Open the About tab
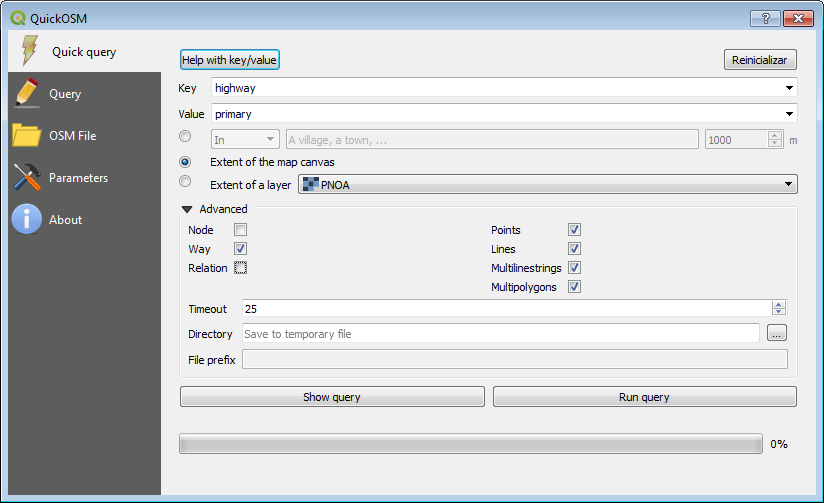Image resolution: width=824 pixels, height=503 pixels. [x=85, y=220]
